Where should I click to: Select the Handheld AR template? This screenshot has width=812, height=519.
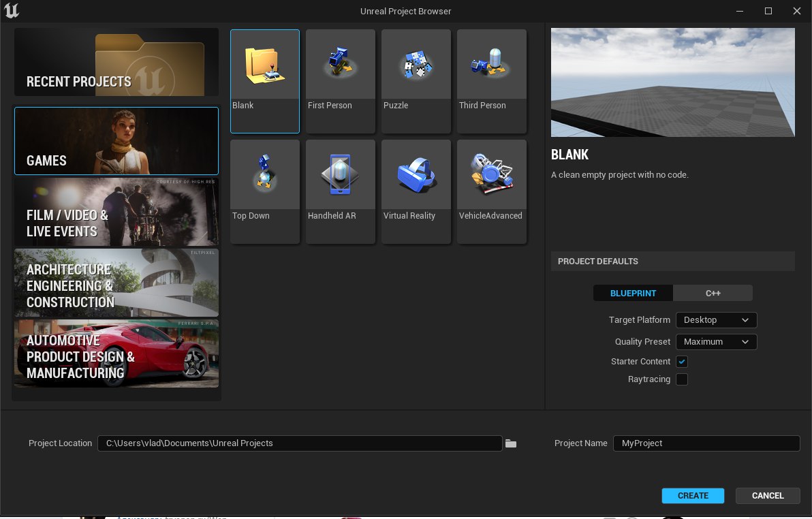pyautogui.click(x=340, y=191)
